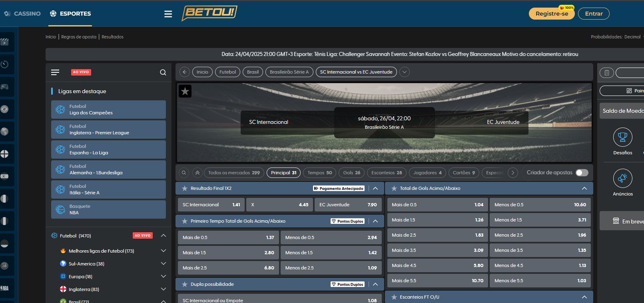Open the Desafios trophy icon
The image size is (644, 303).
pos(623,137)
